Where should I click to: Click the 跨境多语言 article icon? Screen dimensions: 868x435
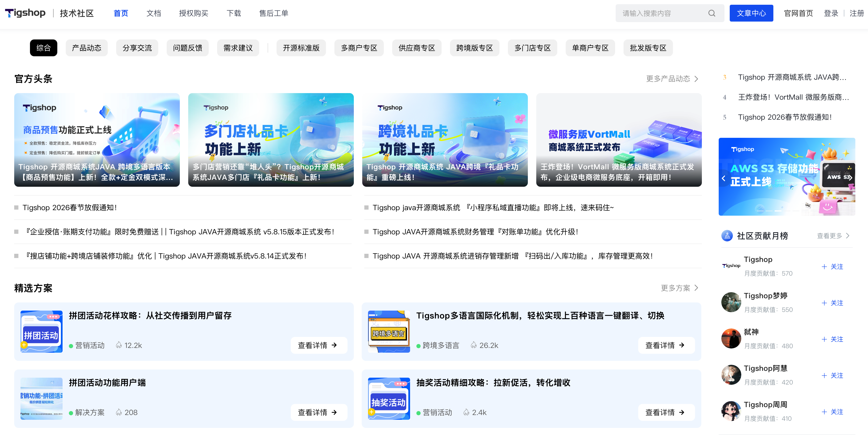[389, 331]
